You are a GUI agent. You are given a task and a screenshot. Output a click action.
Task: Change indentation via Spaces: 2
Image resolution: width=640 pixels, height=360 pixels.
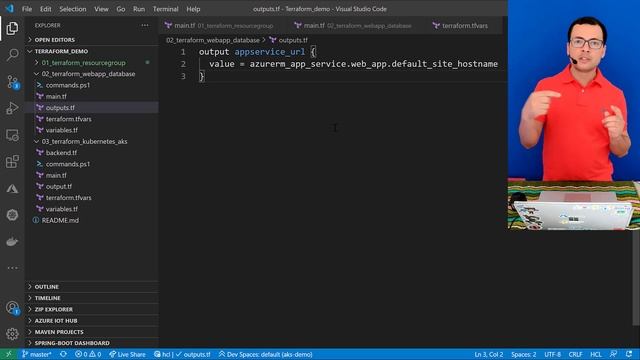(x=524, y=354)
